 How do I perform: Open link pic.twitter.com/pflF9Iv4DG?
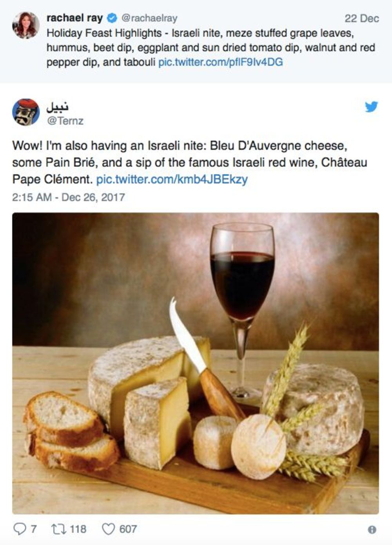click(x=220, y=62)
